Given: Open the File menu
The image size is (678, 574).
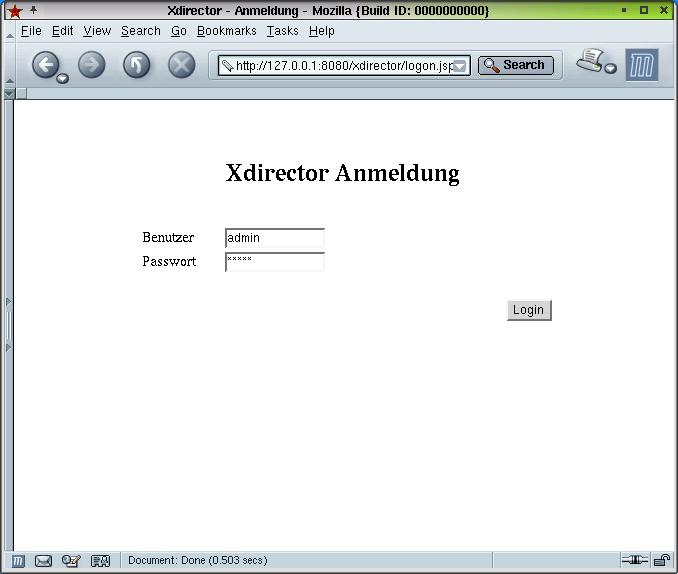Looking at the screenshot, I should 31,31.
